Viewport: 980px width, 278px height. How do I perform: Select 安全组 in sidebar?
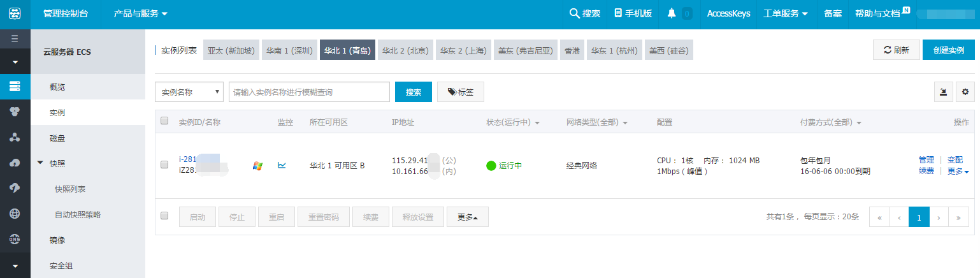tap(88, 265)
